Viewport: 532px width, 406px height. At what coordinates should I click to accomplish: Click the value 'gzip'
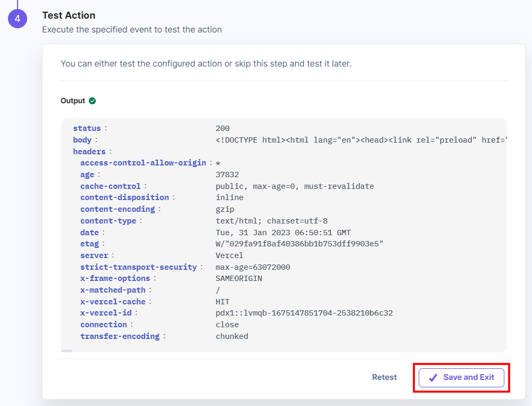pyautogui.click(x=225, y=209)
